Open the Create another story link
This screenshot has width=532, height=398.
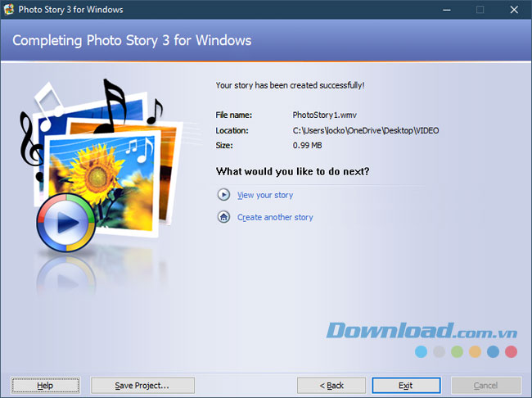tap(275, 217)
